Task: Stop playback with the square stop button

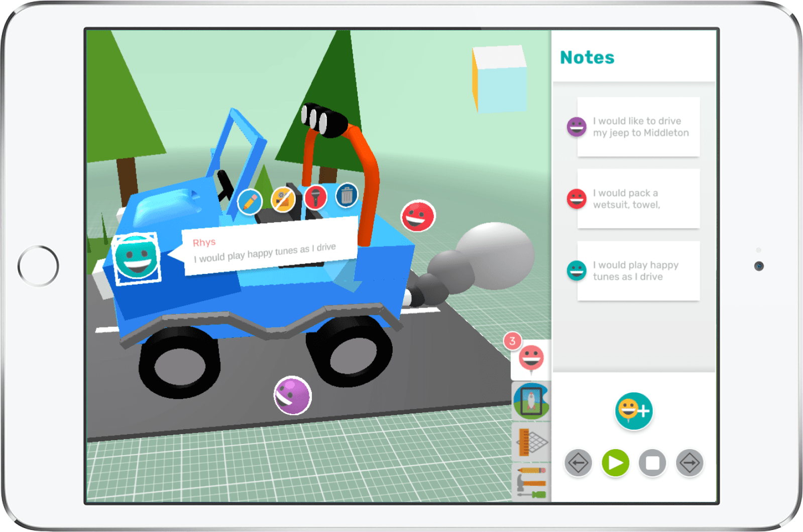Action: tap(652, 463)
